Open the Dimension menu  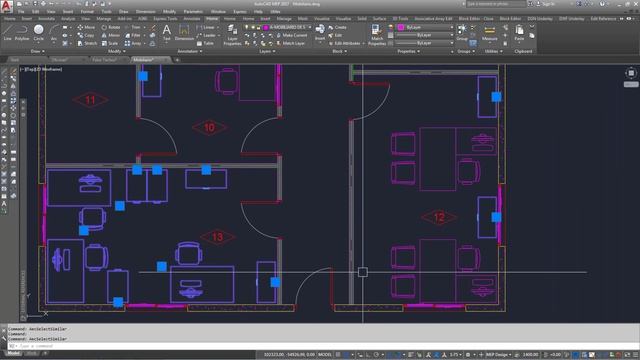point(145,11)
